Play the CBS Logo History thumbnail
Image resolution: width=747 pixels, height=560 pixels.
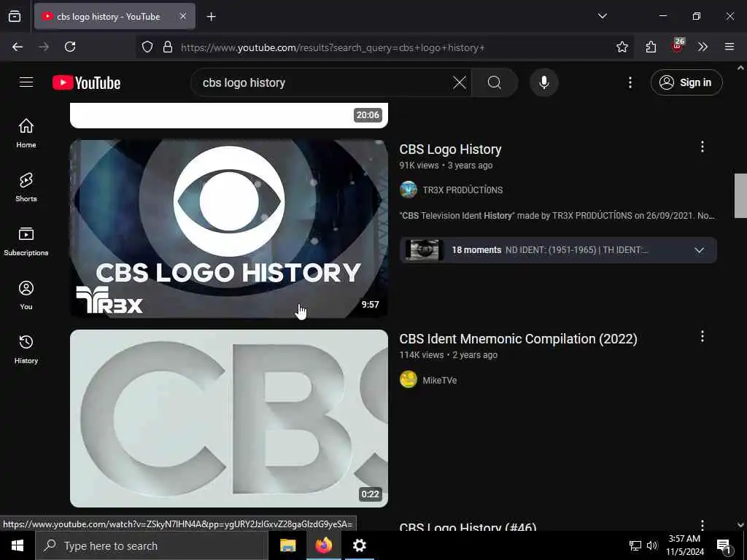click(228, 228)
